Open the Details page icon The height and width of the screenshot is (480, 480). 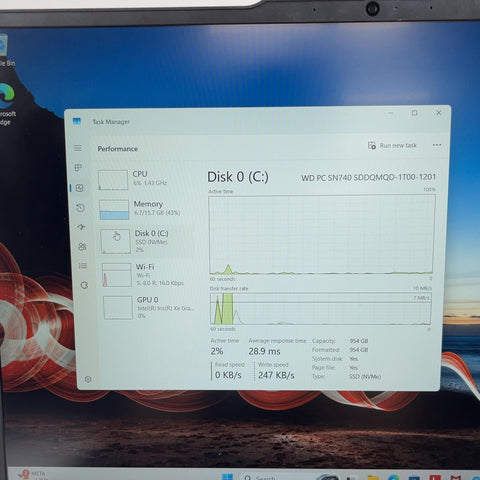pos(83,266)
